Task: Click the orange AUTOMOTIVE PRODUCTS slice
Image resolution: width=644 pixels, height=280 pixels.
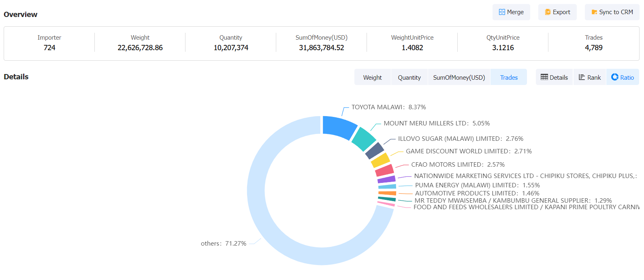Action: coord(387,193)
